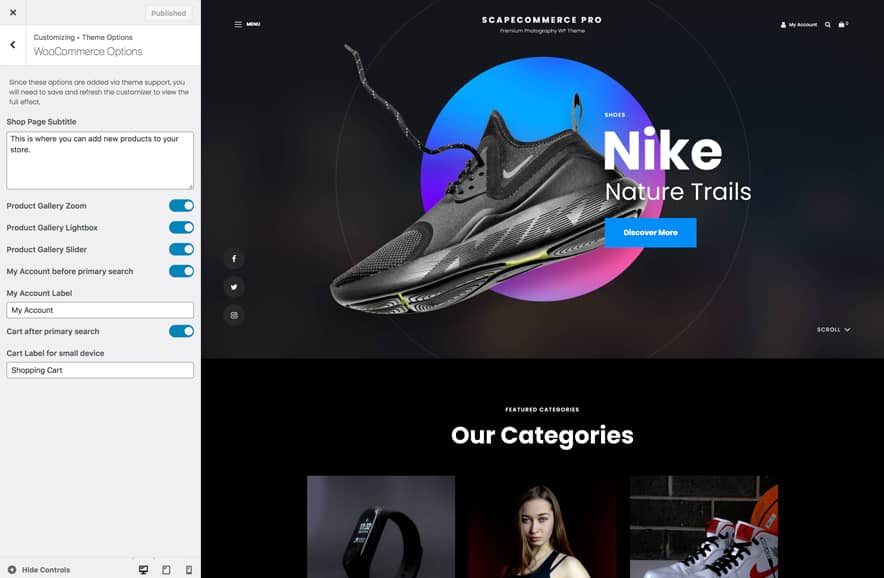Click the Cart Label for small device field
The image size is (884, 578).
pos(100,370)
